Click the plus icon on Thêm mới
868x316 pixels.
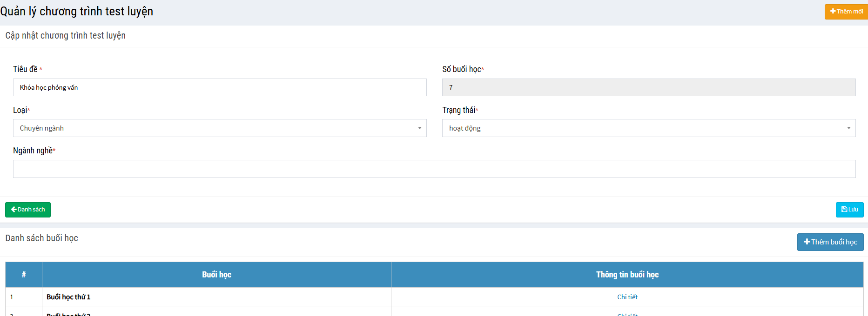click(833, 11)
